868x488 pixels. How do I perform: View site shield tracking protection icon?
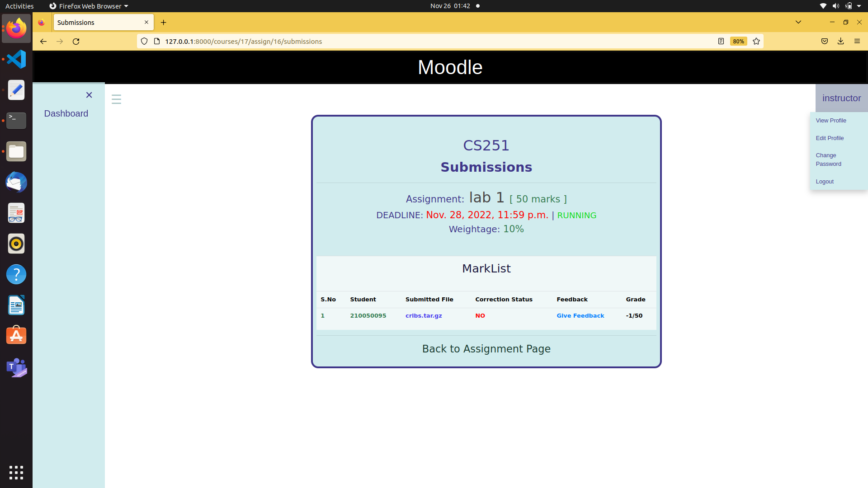[144, 41]
